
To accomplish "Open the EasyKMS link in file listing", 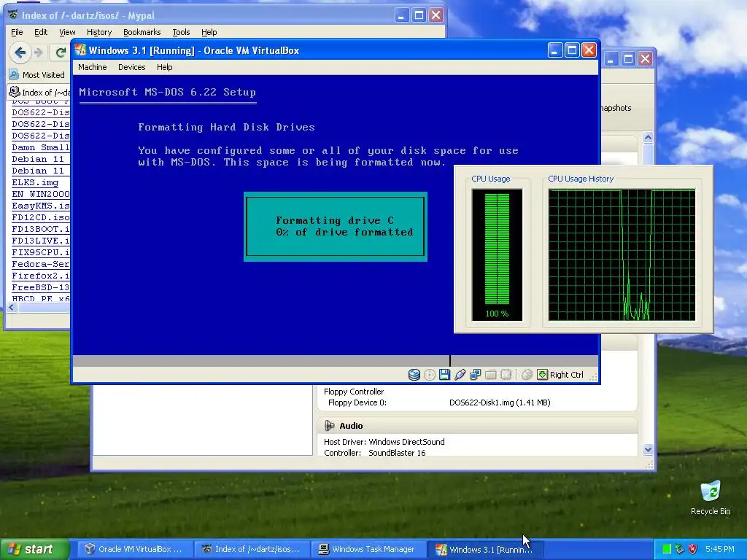I will coord(41,206).
